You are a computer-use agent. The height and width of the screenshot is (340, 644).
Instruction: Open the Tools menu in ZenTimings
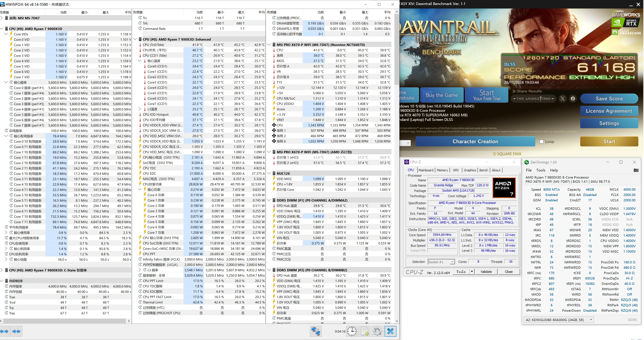(541, 170)
